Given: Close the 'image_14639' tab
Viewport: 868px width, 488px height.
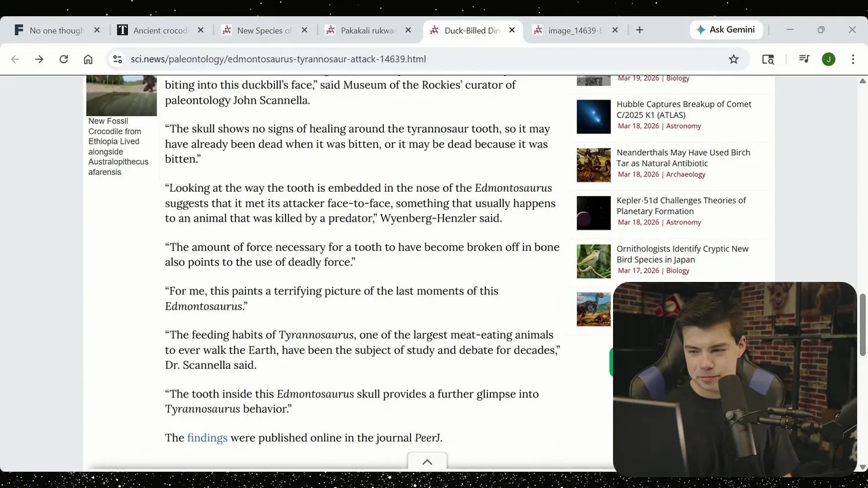Looking at the screenshot, I should (x=615, y=30).
